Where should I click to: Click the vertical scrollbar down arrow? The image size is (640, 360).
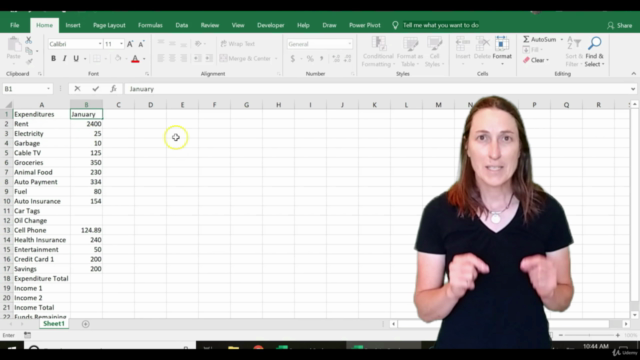coord(634,315)
